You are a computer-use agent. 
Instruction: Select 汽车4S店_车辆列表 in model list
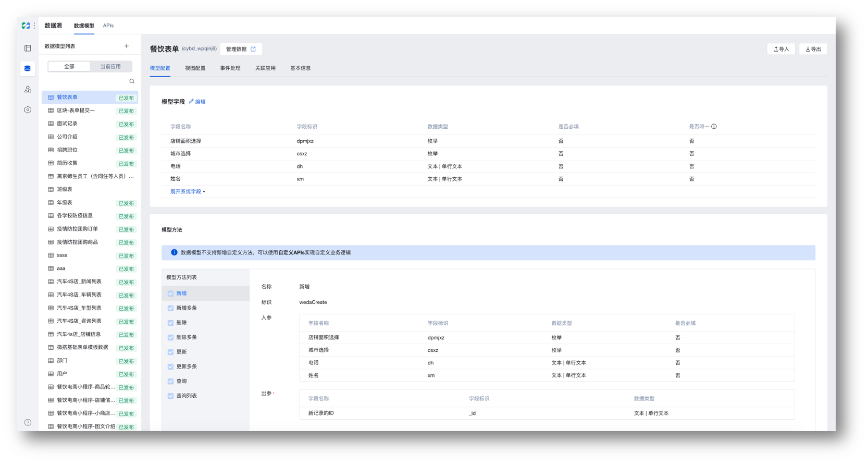click(90, 295)
